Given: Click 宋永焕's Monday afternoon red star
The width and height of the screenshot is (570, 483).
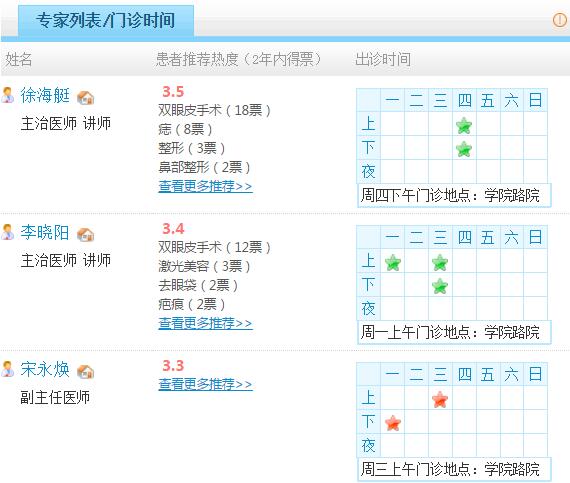Looking at the screenshot, I should point(393,423).
